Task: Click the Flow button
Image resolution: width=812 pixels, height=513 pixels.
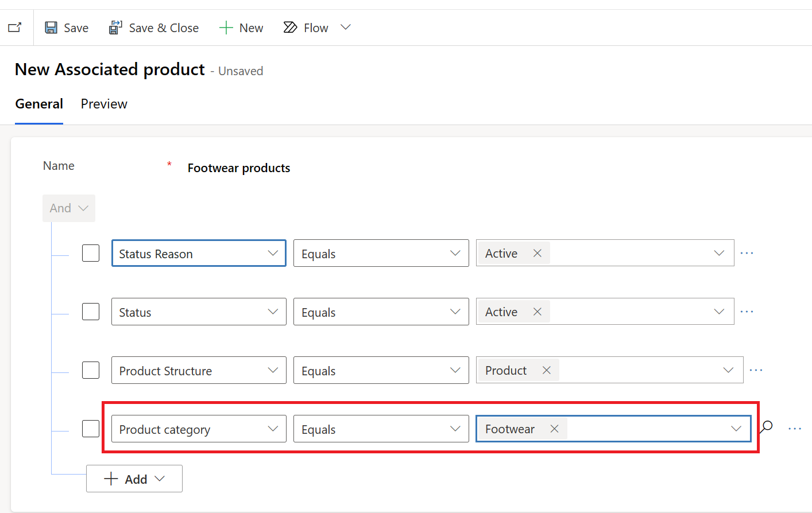Action: coord(306,28)
